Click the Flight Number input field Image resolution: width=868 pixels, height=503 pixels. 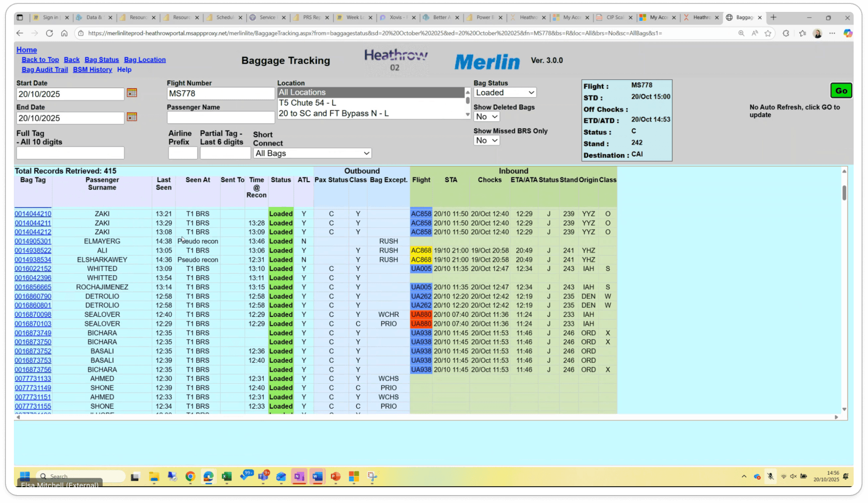click(220, 94)
